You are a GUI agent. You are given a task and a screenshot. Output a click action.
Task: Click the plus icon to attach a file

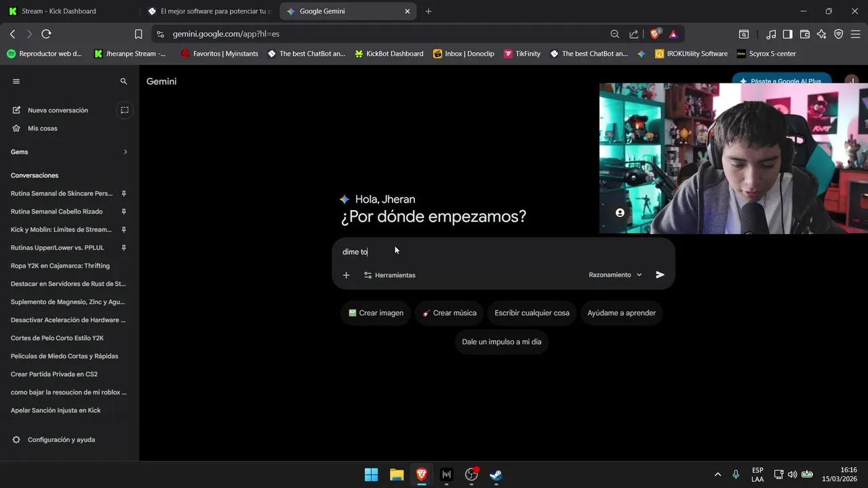pos(346,275)
